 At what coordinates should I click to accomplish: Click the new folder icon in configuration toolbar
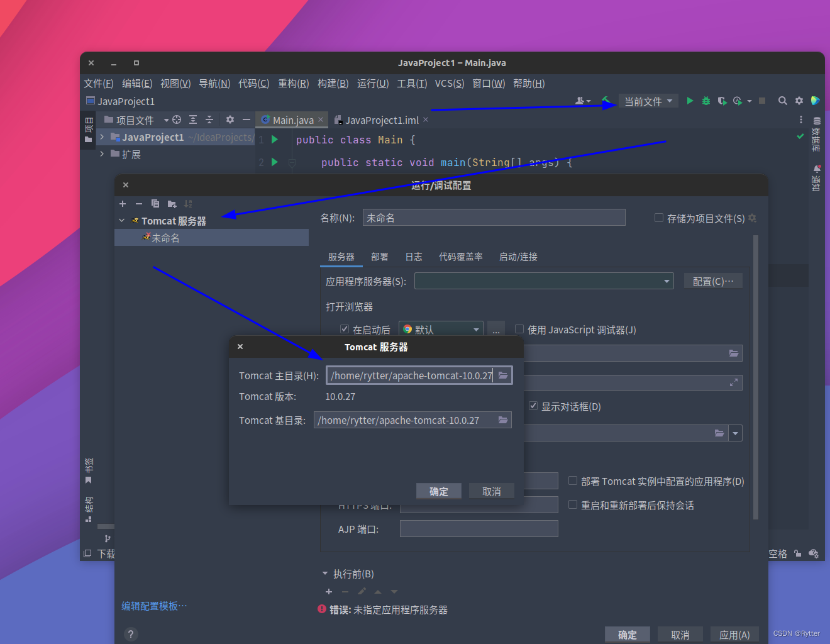pyautogui.click(x=172, y=204)
